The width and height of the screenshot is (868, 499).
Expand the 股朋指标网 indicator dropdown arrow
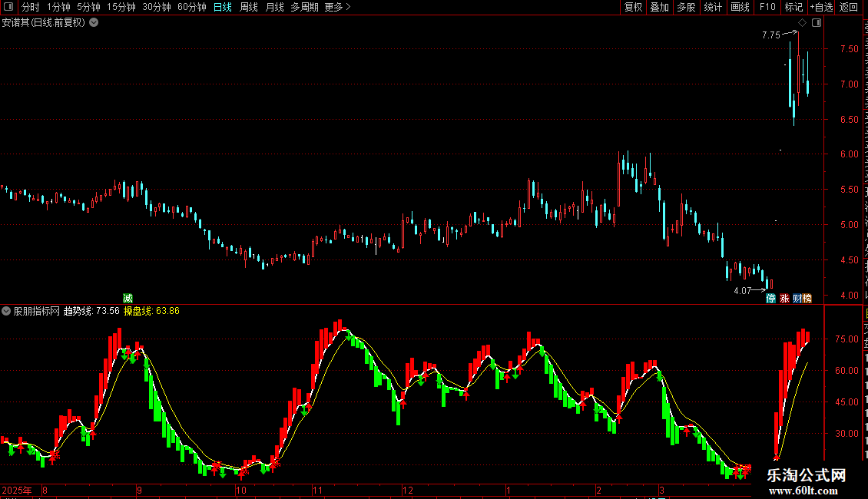pyautogui.click(x=6, y=311)
